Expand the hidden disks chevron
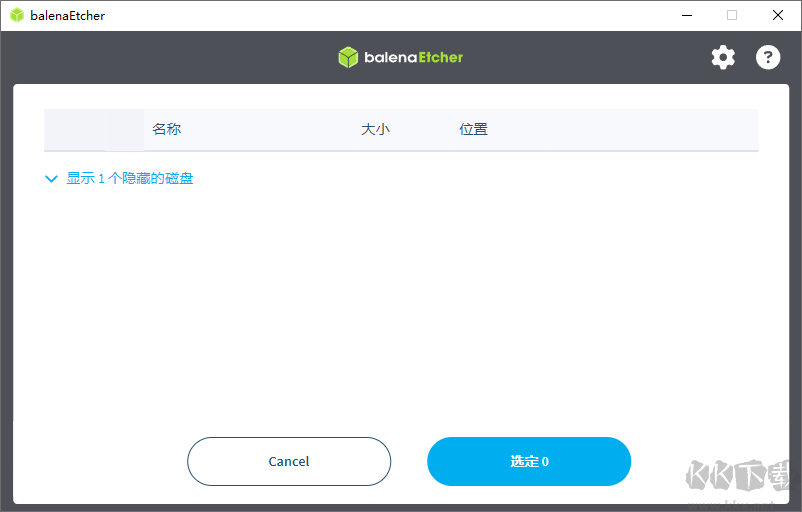 [51, 179]
